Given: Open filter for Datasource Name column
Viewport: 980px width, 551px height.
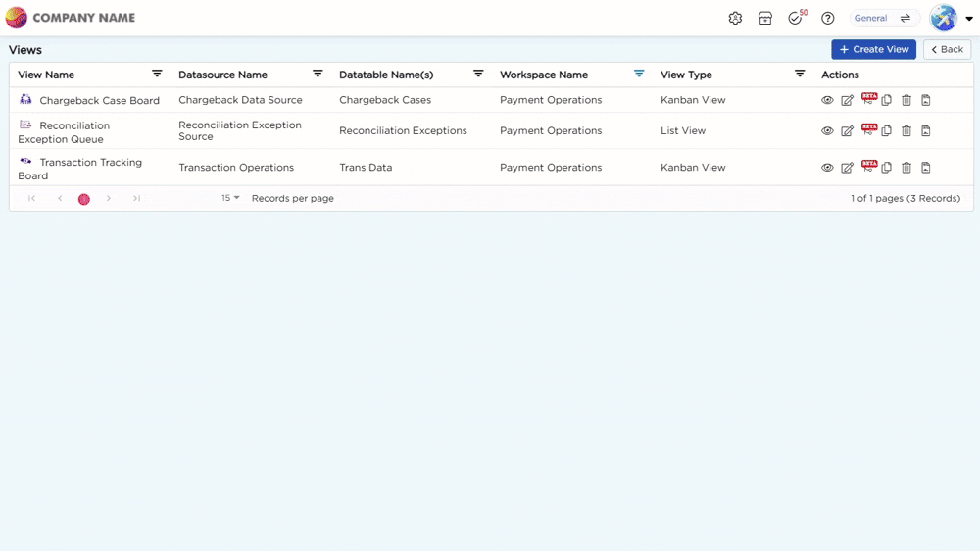Looking at the screenshot, I should pos(318,74).
